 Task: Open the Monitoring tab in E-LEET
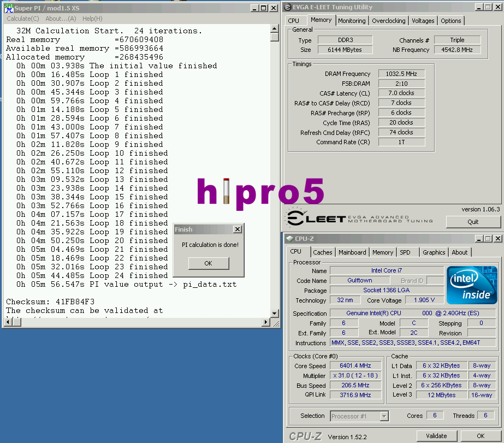[x=352, y=21]
